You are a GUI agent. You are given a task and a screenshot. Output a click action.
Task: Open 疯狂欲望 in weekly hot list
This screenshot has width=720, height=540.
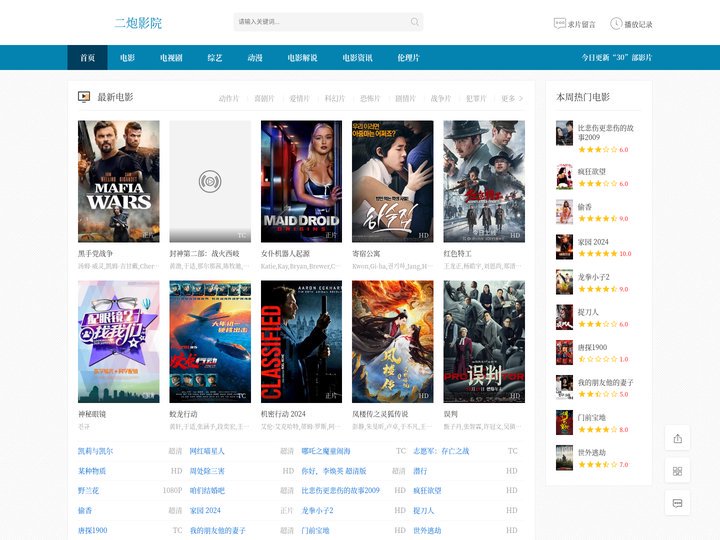pyautogui.click(x=591, y=171)
